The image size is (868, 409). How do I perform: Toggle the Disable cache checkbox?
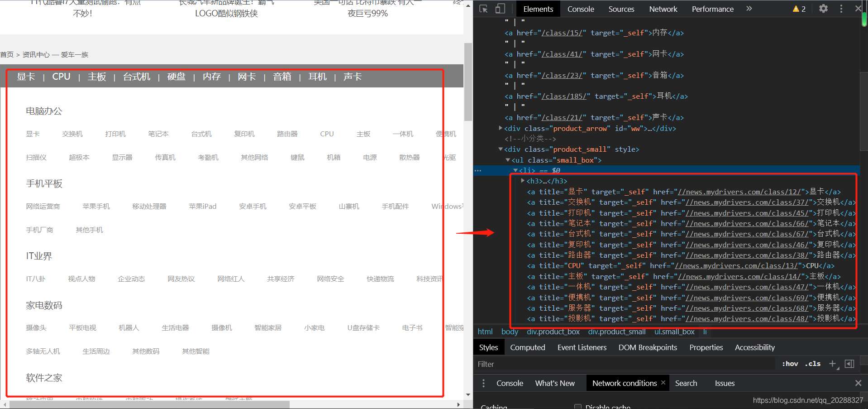(577, 406)
